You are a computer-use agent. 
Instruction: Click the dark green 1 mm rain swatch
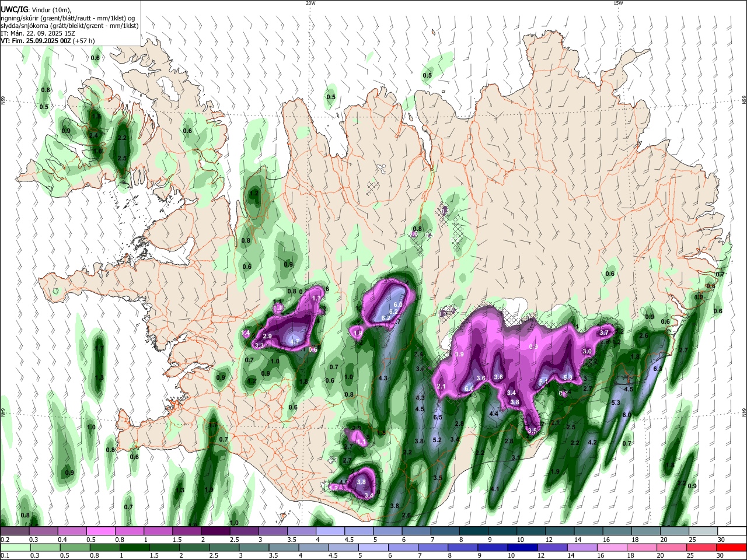pos(134,548)
